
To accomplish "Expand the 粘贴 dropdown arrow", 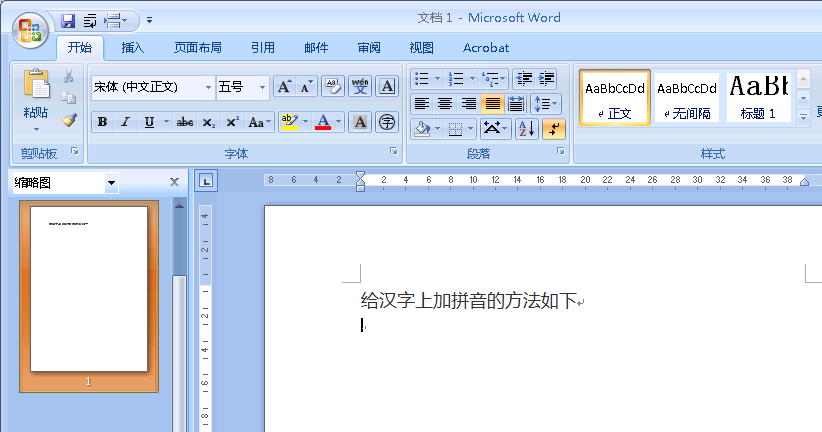I will pos(36,129).
